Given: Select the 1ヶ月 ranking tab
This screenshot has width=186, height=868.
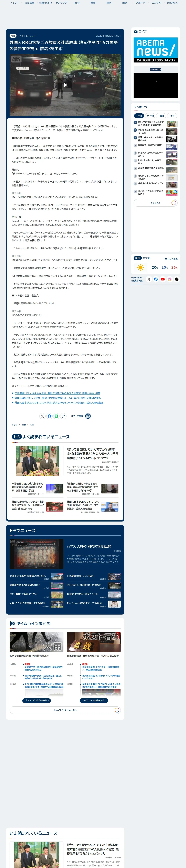Looking at the screenshot, I should click(172, 116).
